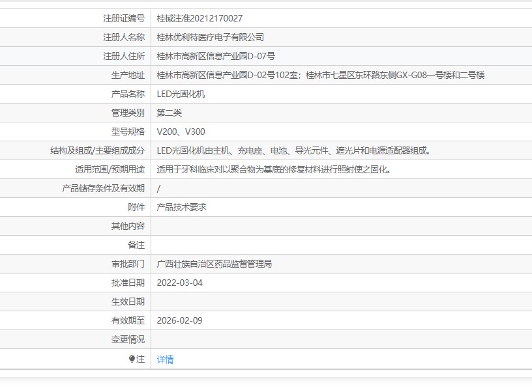The height and width of the screenshot is (392, 532).
Task: Click the 管理类别 label
Action: [128, 113]
